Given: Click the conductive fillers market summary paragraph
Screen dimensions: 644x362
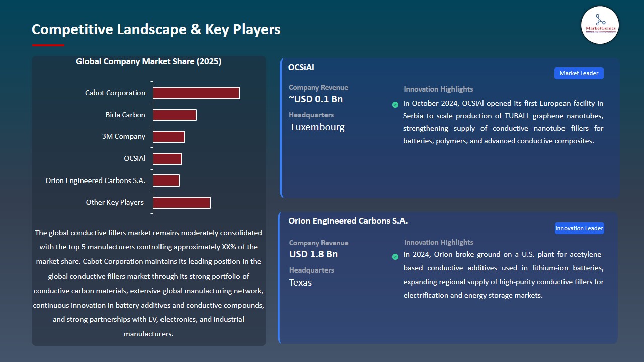Looking at the screenshot, I should point(148,283).
